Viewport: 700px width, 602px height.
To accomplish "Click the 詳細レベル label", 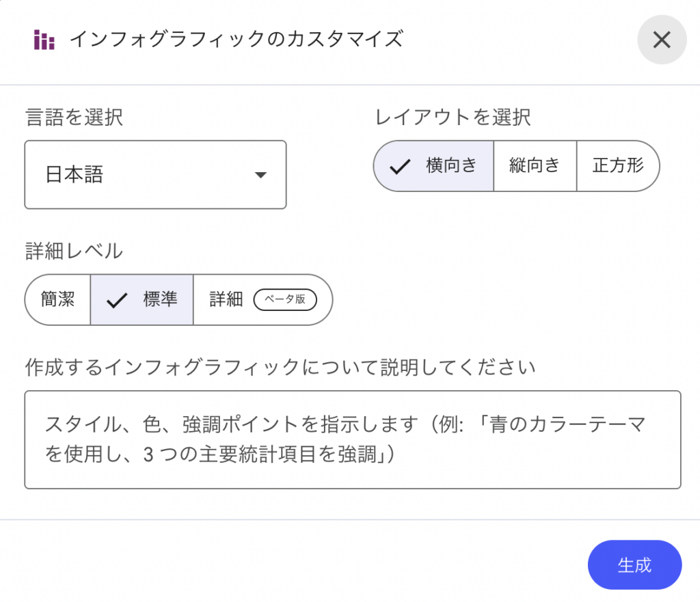I will (74, 251).
